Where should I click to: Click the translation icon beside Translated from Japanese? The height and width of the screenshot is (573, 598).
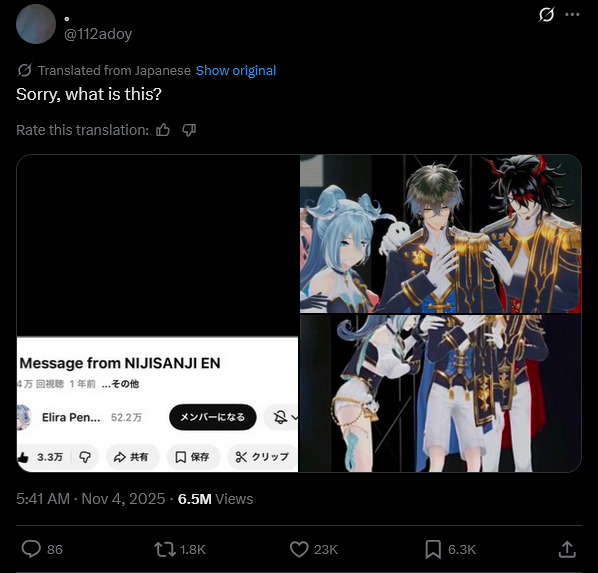click(24, 71)
